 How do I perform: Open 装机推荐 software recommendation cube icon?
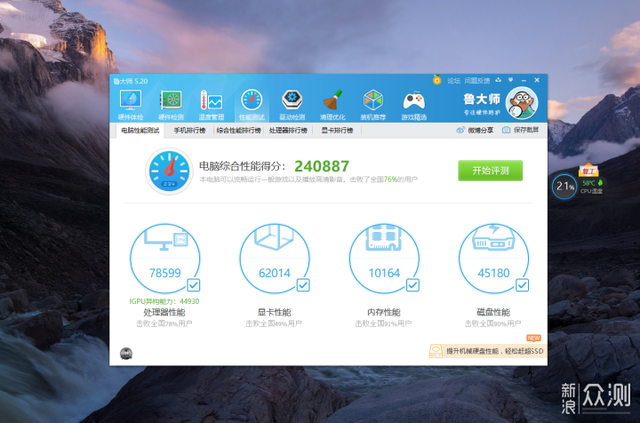tap(373, 105)
